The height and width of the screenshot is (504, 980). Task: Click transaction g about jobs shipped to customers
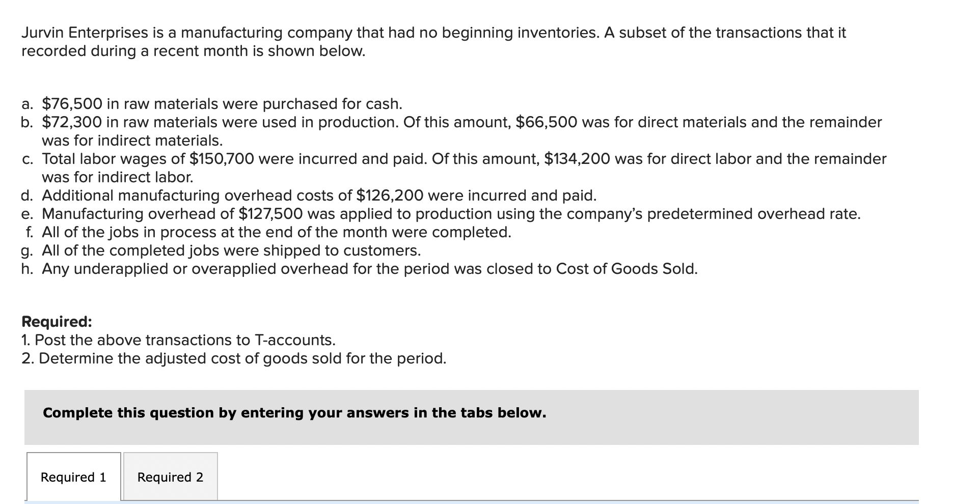tap(221, 250)
